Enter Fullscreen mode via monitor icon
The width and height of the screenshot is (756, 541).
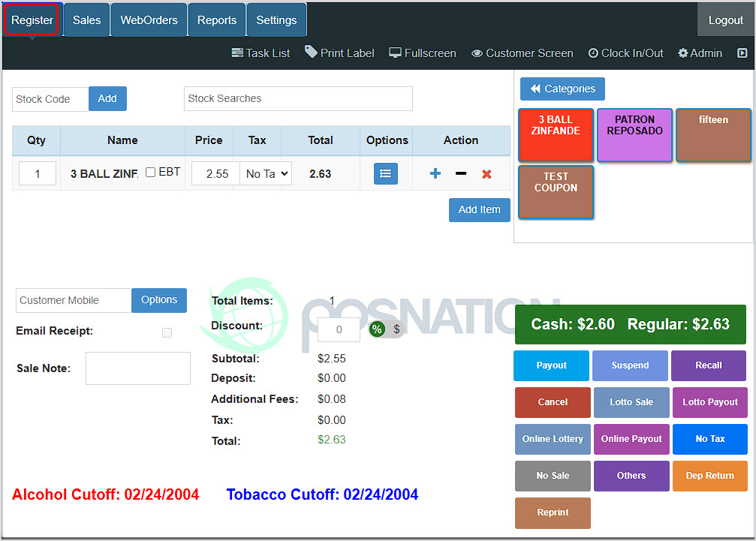coord(396,53)
